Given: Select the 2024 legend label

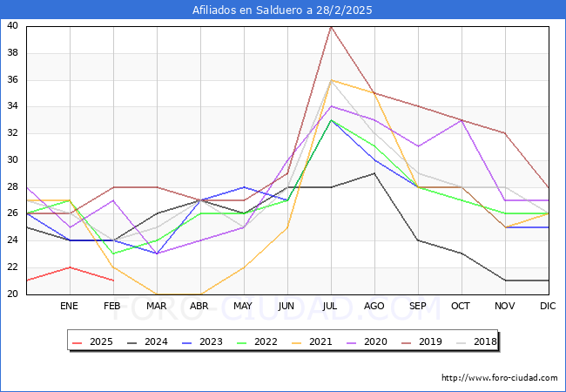Looking at the screenshot, I should click(x=156, y=341).
